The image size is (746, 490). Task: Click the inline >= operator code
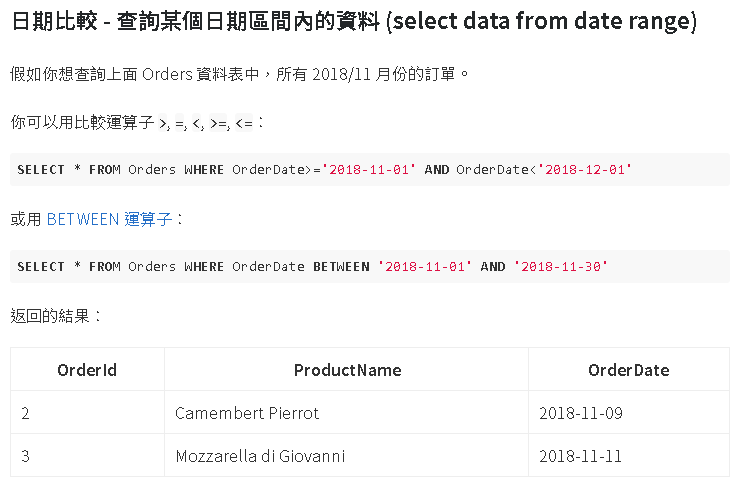[218, 123]
